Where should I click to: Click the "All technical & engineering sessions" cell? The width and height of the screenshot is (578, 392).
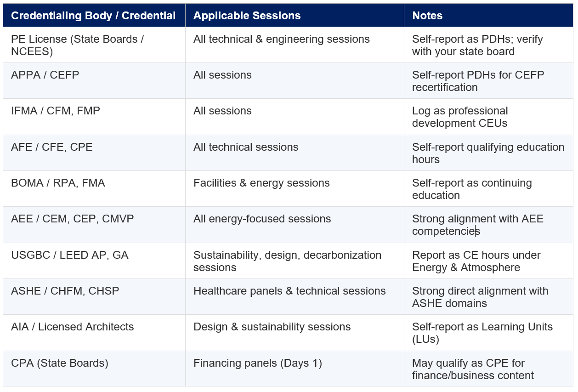pos(282,39)
